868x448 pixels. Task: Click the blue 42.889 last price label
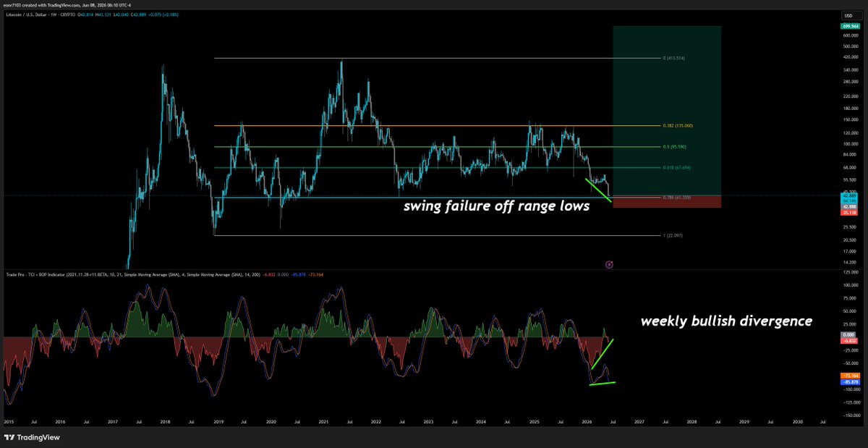(x=849, y=195)
